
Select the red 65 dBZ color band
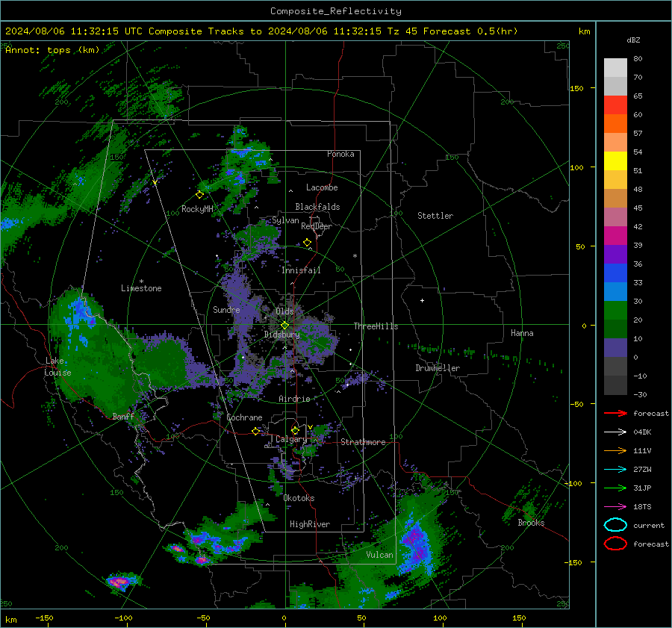tap(615, 105)
